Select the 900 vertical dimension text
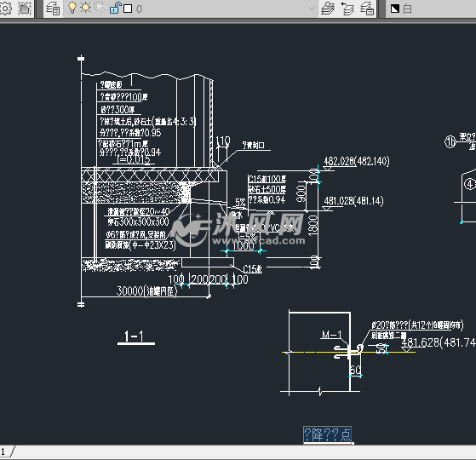 [301, 194]
